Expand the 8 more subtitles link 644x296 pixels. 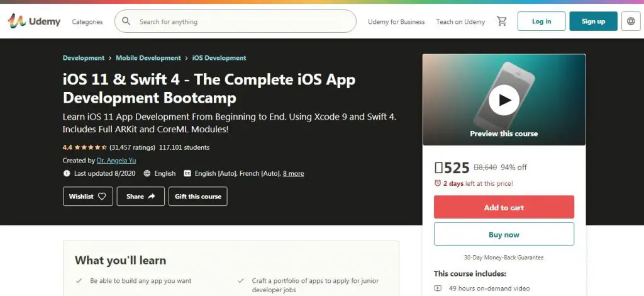[293, 173]
